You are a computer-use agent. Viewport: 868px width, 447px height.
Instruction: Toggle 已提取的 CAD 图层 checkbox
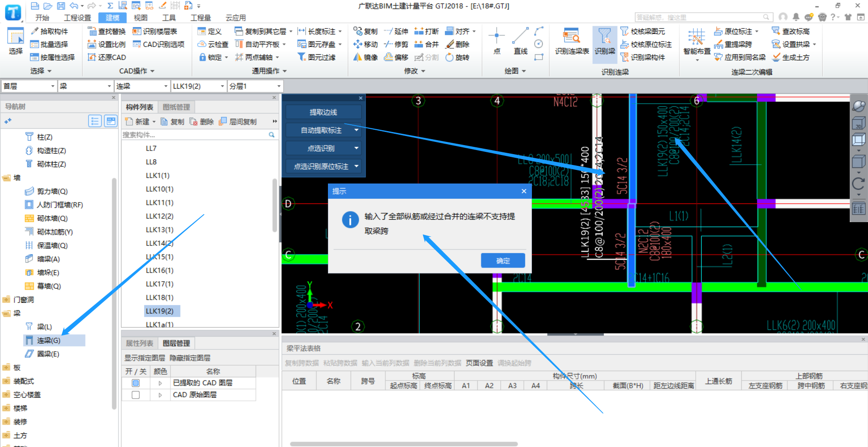136,383
